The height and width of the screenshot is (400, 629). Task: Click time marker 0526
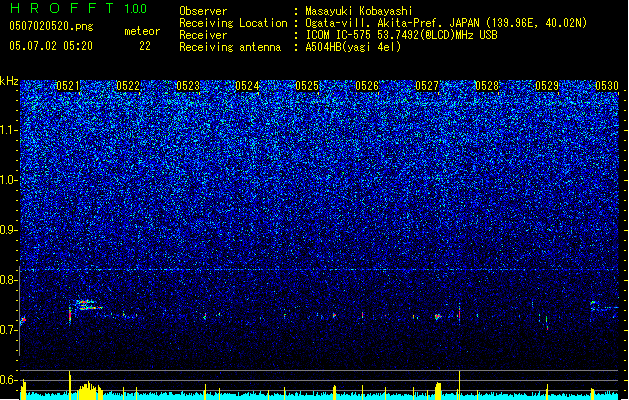click(x=367, y=86)
